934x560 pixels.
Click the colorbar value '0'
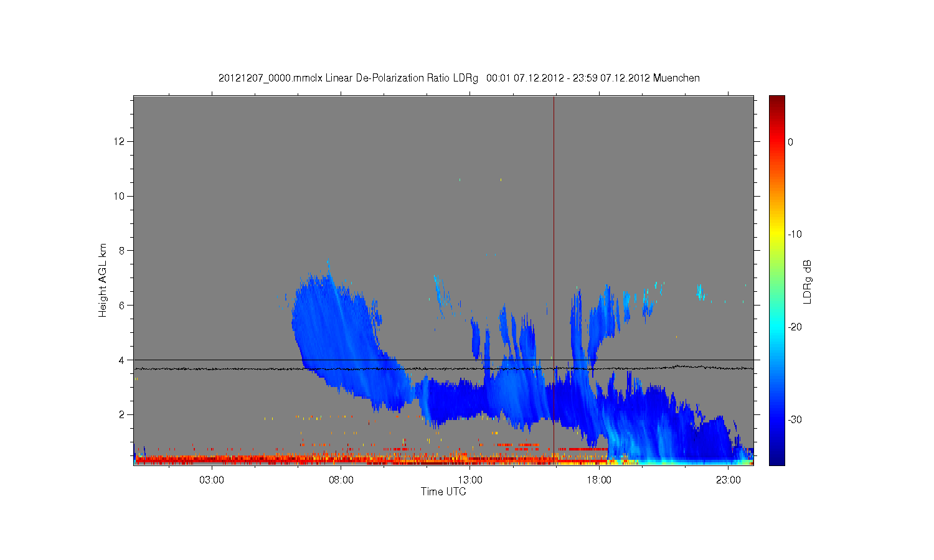pos(790,142)
